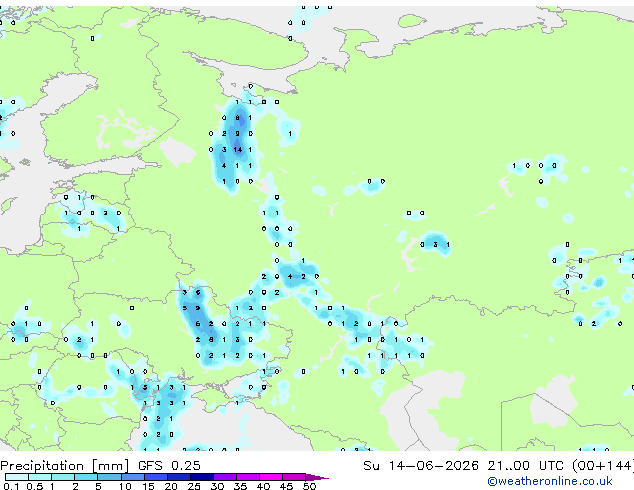Choose the 40–45 mm magenta legend swatch
The image size is (634, 490).
point(271,477)
